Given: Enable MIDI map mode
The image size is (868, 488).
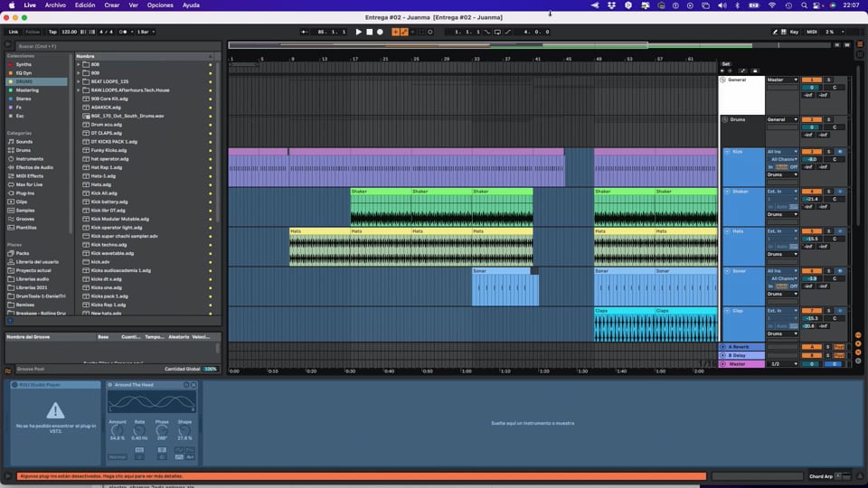Looking at the screenshot, I should pyautogui.click(x=812, y=33).
